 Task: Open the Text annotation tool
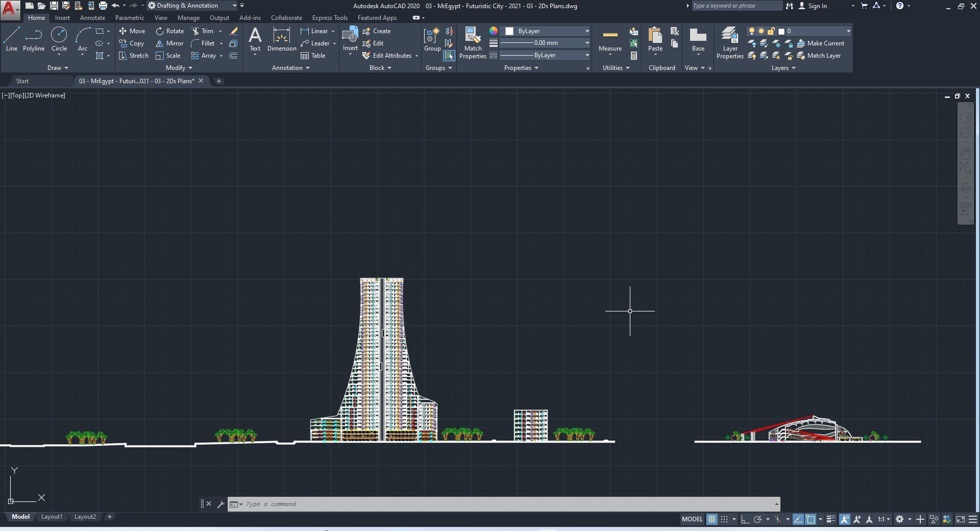point(255,39)
